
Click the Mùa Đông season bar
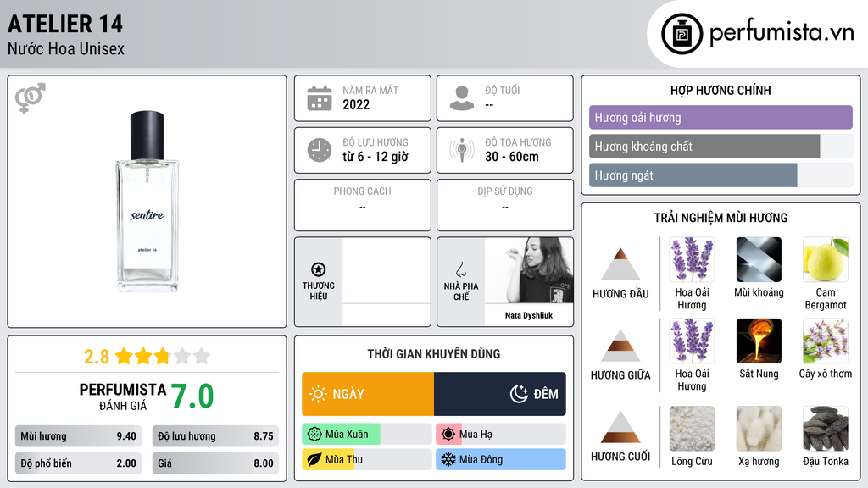click(501, 459)
